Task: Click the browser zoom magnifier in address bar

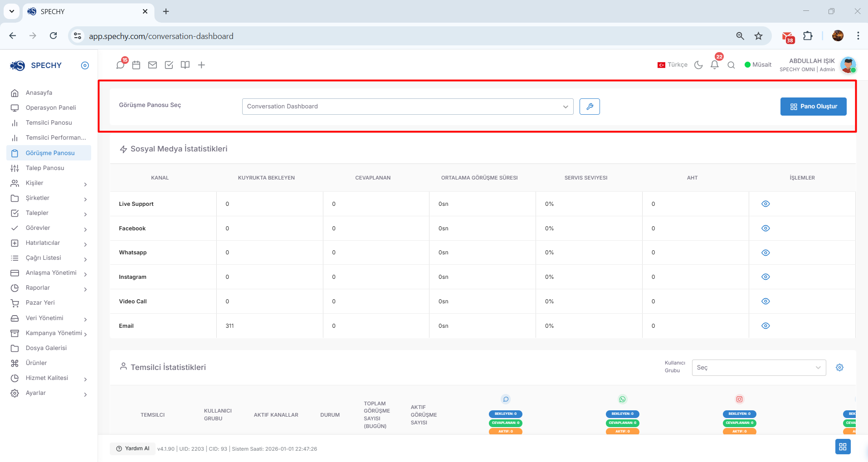Action: click(740, 36)
